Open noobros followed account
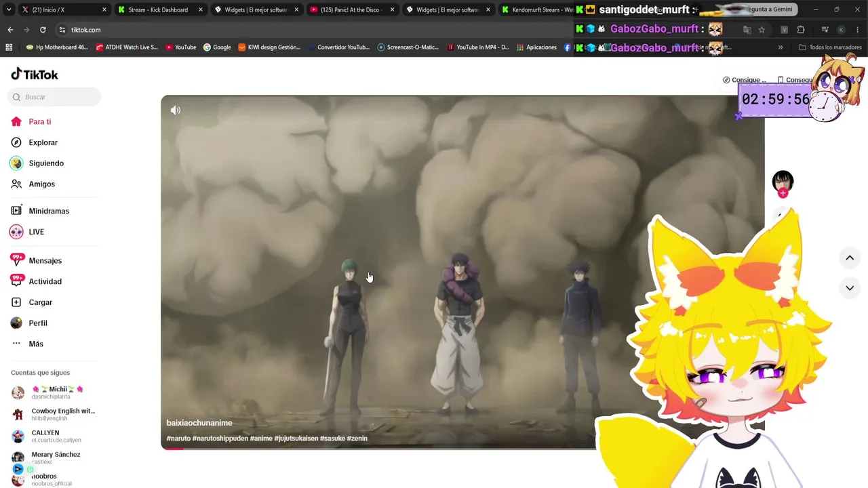Screen dimensions: 868x488 point(54,479)
